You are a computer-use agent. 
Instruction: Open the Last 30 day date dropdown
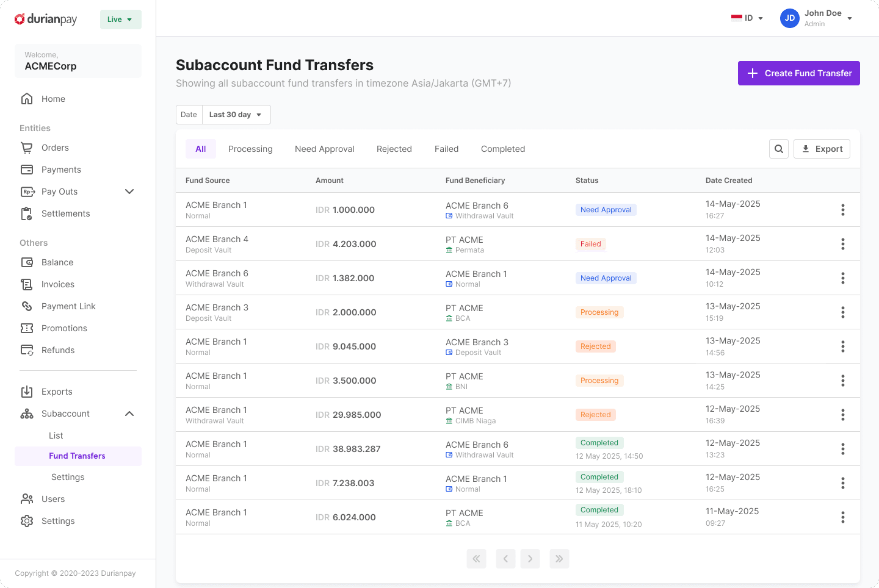pyautogui.click(x=236, y=115)
